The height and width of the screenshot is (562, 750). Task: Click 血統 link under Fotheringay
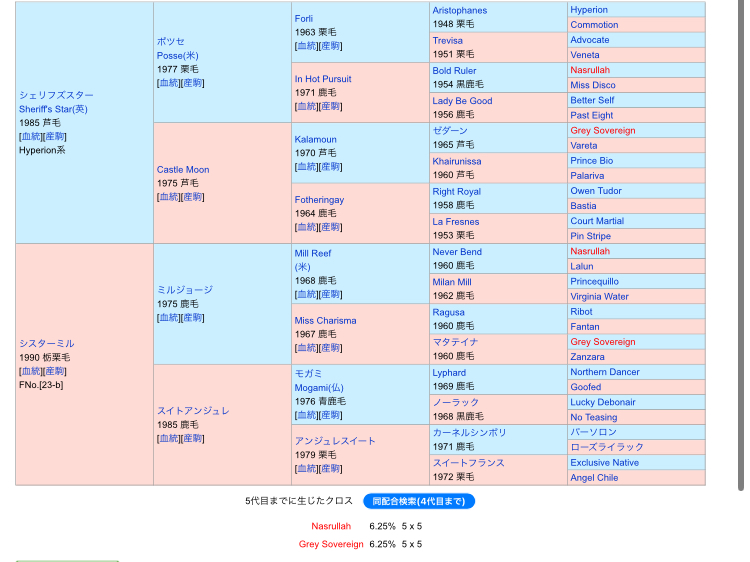tap(307, 227)
